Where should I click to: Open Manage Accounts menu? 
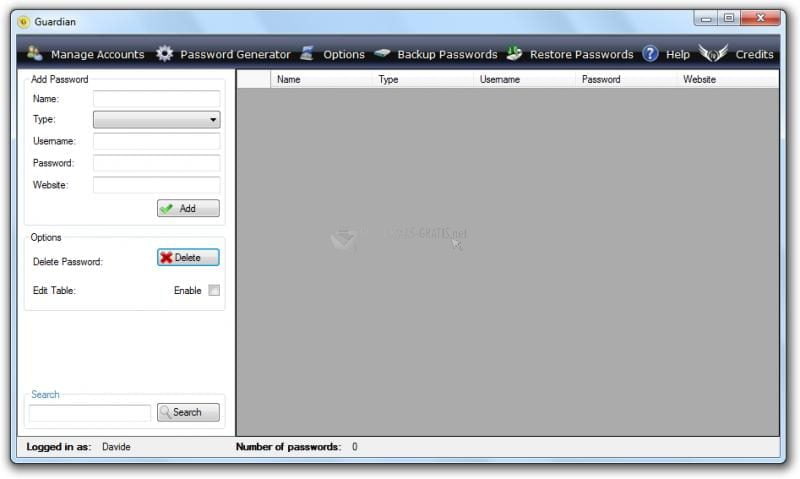[x=97, y=55]
